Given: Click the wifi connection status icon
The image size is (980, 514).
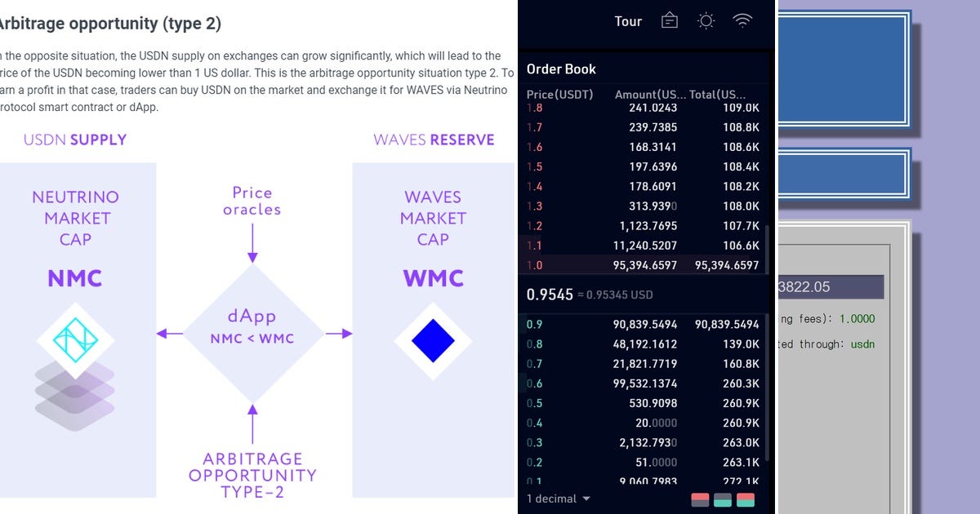Looking at the screenshot, I should pyautogui.click(x=742, y=20).
